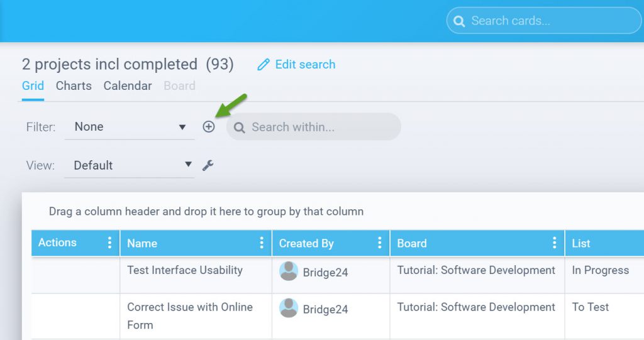Click '2 projects incl completed (93)' title
Screen dimensions: 644x340
[128, 65]
